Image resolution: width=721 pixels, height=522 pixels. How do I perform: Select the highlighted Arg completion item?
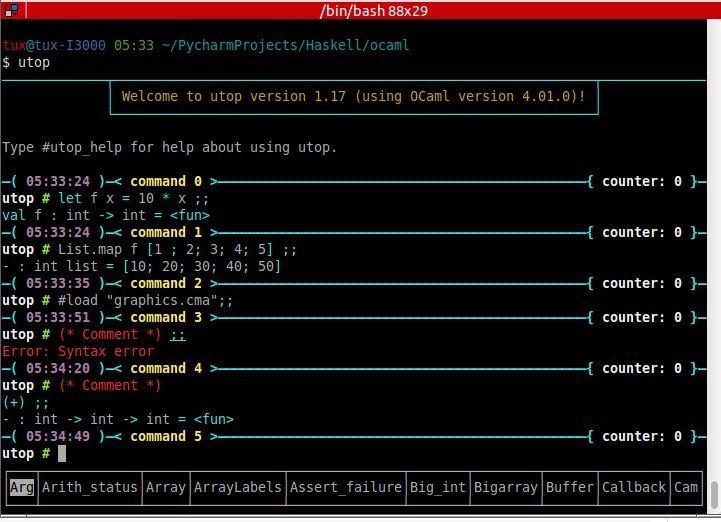pyautogui.click(x=22, y=488)
